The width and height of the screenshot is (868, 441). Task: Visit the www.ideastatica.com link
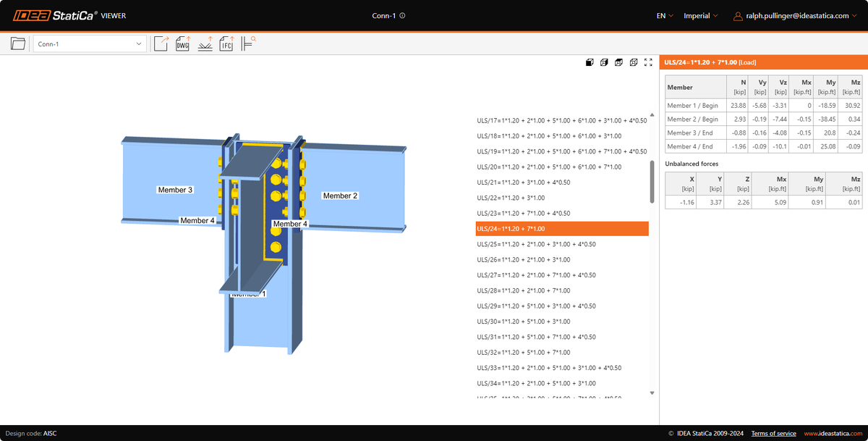click(833, 433)
